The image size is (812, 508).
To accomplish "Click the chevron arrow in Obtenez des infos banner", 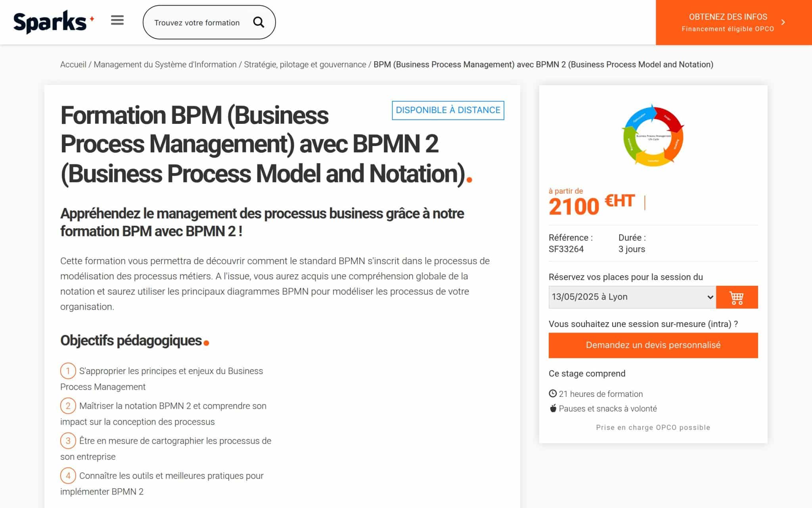I will click(783, 22).
